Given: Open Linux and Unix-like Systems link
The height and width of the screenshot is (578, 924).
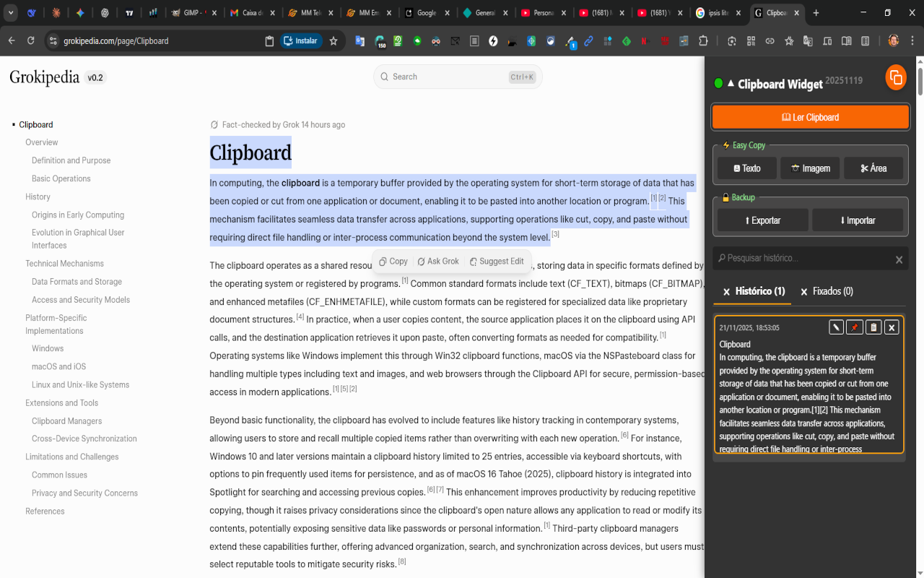Looking at the screenshot, I should coord(80,385).
